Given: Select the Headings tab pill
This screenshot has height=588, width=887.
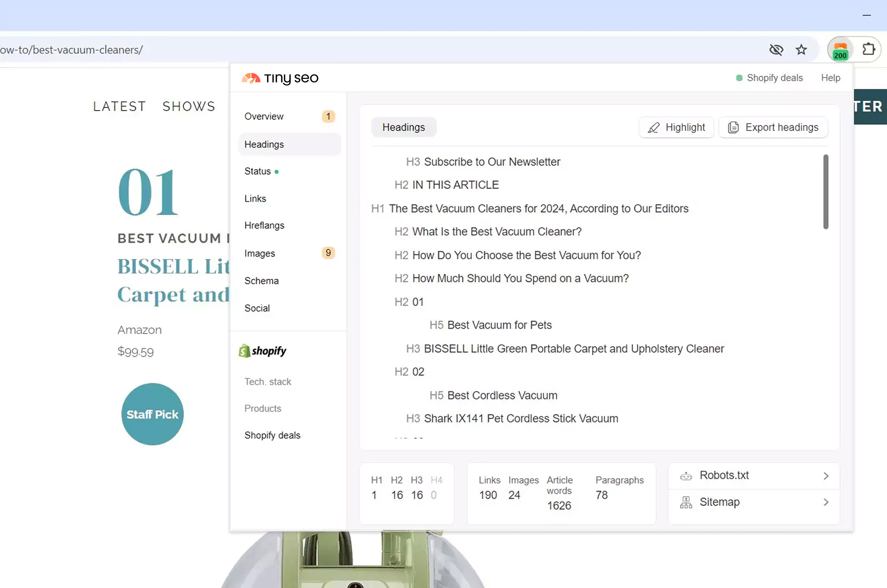Looking at the screenshot, I should point(403,127).
